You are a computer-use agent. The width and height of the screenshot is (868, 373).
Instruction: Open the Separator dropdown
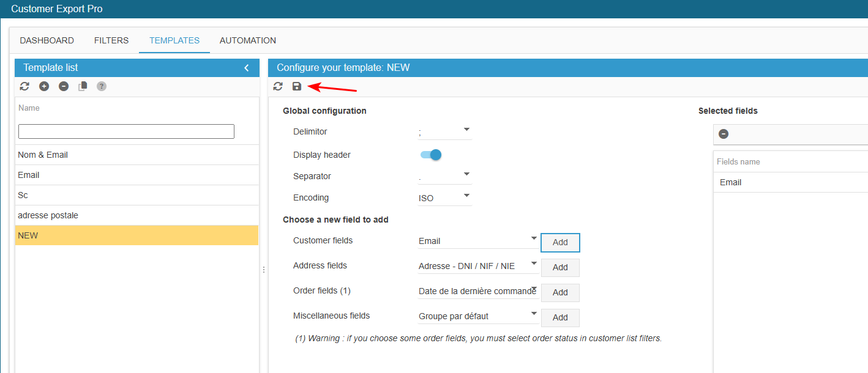pos(444,177)
